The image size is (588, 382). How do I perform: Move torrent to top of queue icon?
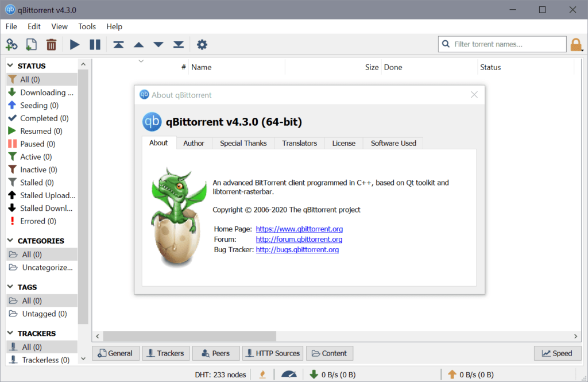118,44
